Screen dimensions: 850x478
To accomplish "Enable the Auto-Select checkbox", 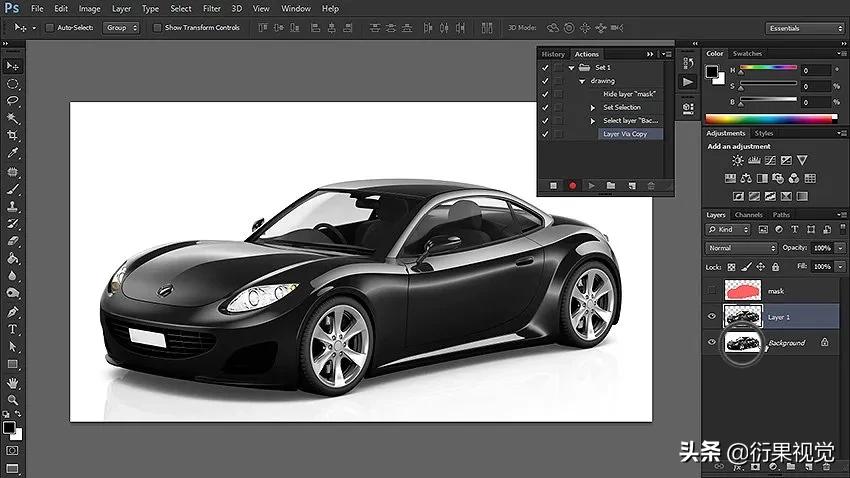I will tap(50, 27).
